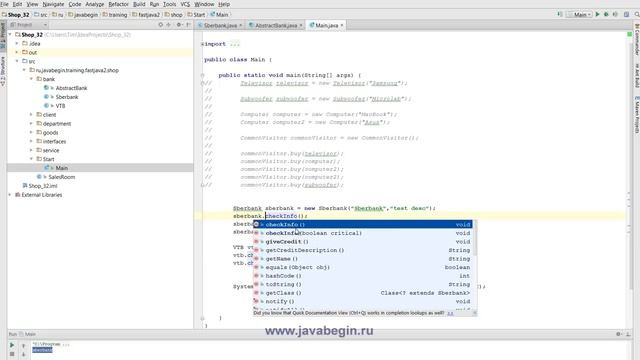The width and height of the screenshot is (640, 360).
Task: Open Project Structure icon in top toolbar
Action: [627, 14]
